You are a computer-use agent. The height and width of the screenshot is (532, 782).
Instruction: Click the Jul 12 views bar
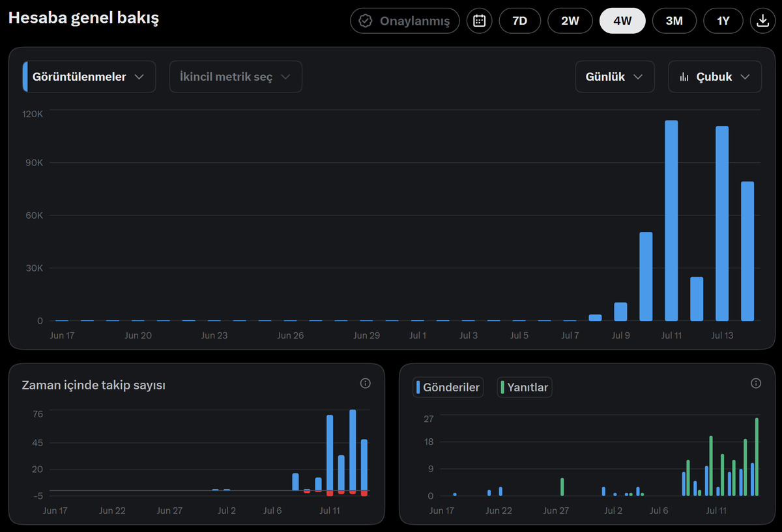point(697,299)
